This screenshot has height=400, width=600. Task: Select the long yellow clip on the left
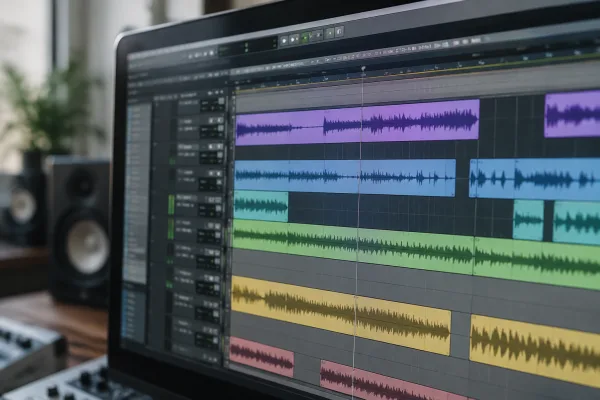pyautogui.click(x=341, y=315)
